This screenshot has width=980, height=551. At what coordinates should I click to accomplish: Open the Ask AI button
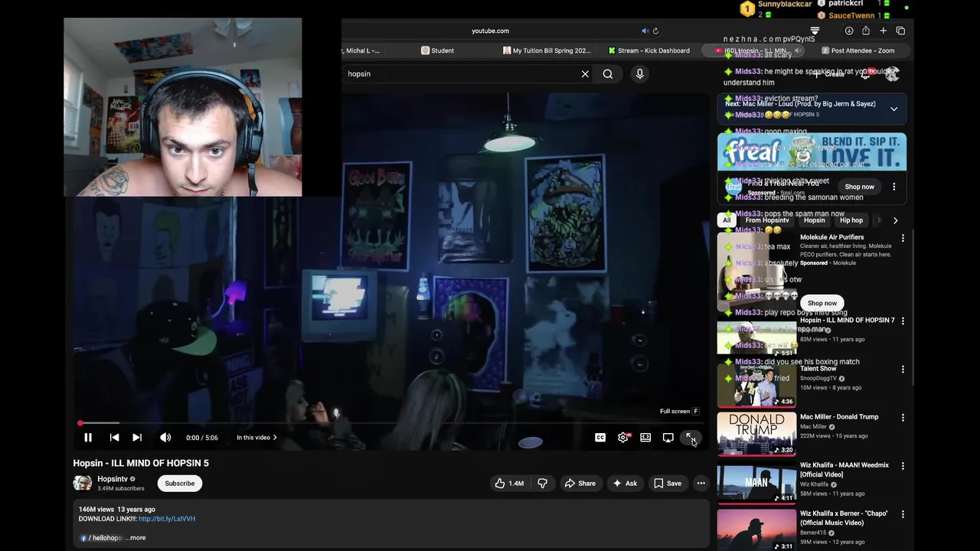click(x=625, y=484)
